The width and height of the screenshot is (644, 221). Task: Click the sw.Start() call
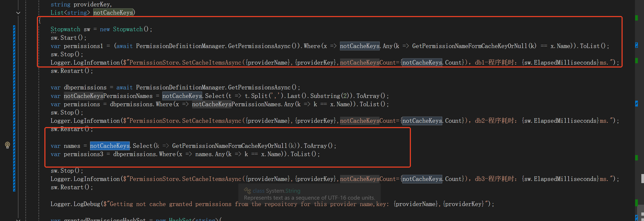[x=68, y=38]
